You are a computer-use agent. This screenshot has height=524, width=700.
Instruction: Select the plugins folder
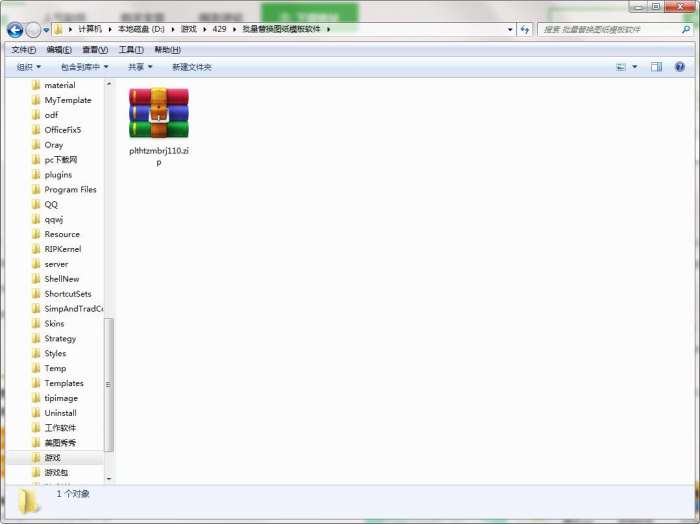coord(58,175)
